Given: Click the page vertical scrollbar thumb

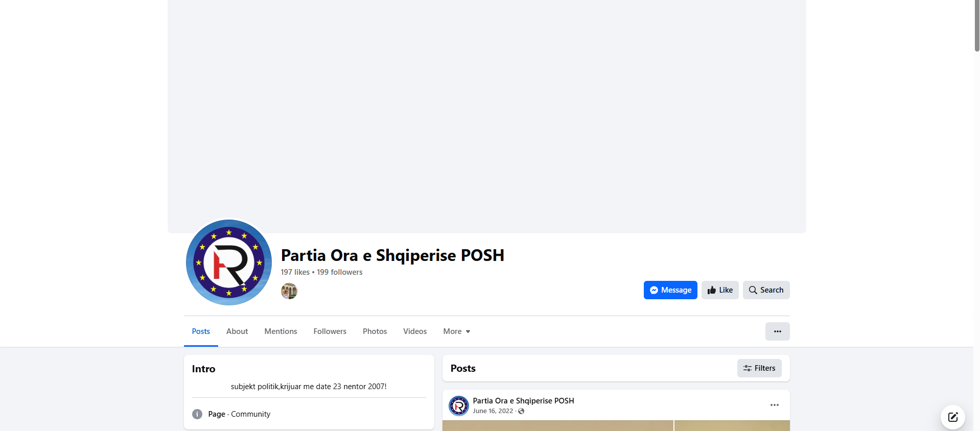Looking at the screenshot, I should tap(977, 26).
